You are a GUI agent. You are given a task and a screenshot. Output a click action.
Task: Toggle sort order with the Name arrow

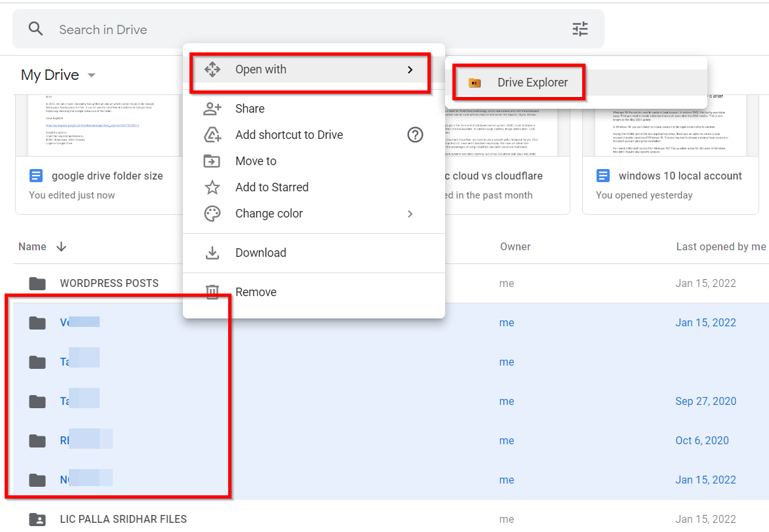point(61,246)
